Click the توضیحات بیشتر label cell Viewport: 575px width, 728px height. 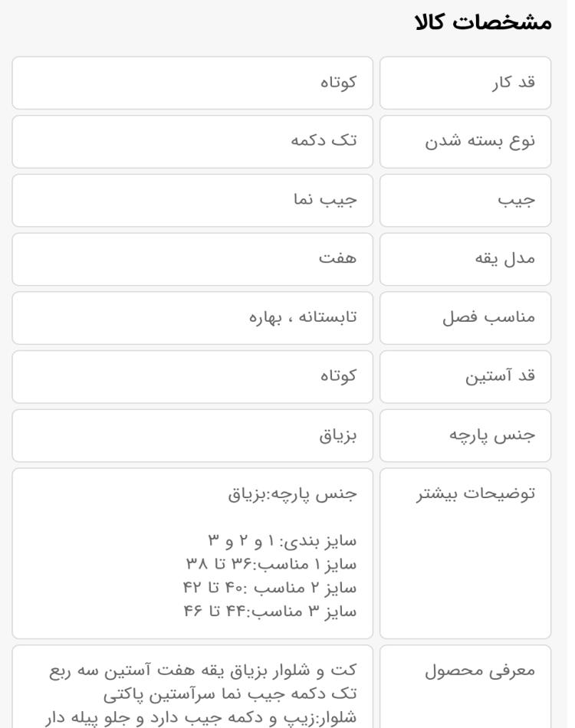[465, 553]
